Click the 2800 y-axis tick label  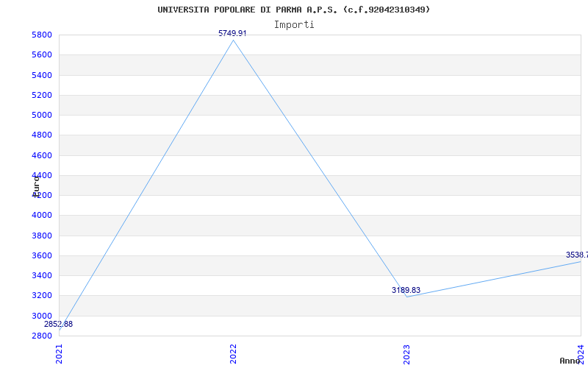pyautogui.click(x=42, y=336)
